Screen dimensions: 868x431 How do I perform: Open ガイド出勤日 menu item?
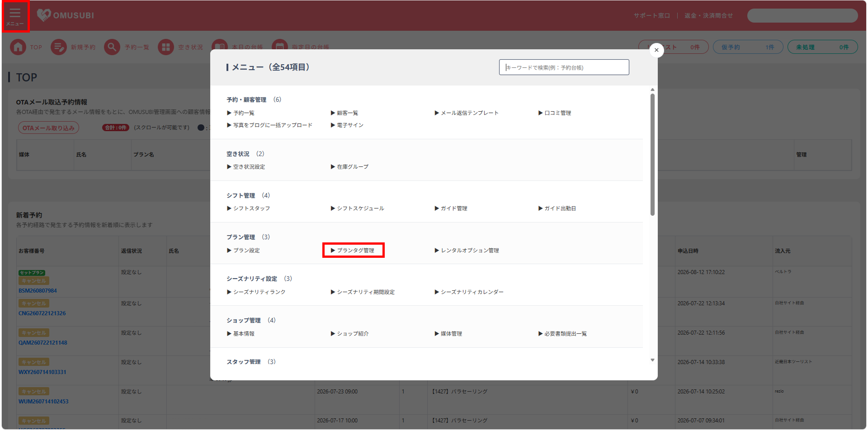[557, 208]
